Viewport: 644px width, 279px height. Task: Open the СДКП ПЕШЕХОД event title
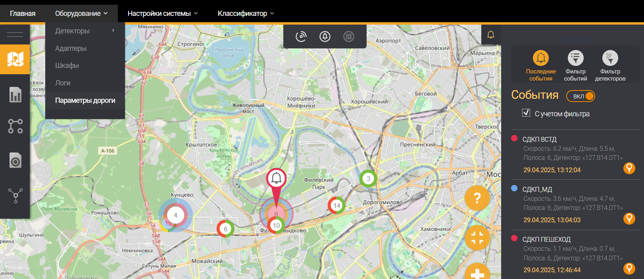[546, 239]
